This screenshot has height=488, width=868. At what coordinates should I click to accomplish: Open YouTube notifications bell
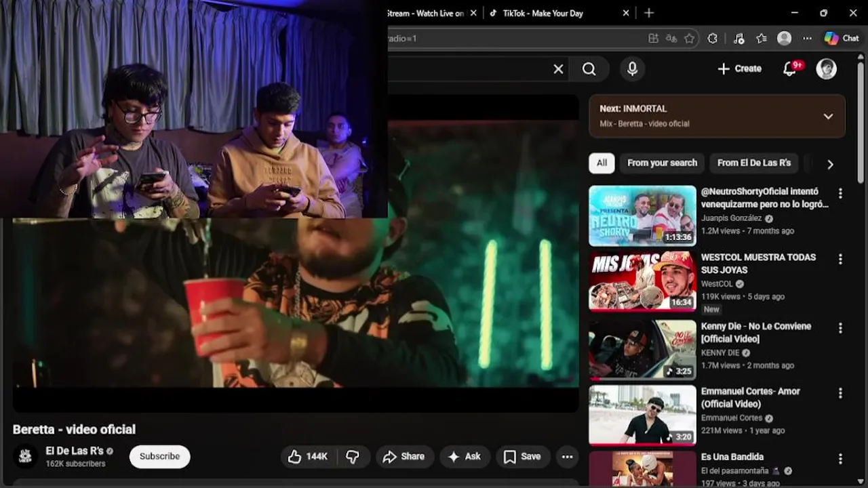point(790,68)
